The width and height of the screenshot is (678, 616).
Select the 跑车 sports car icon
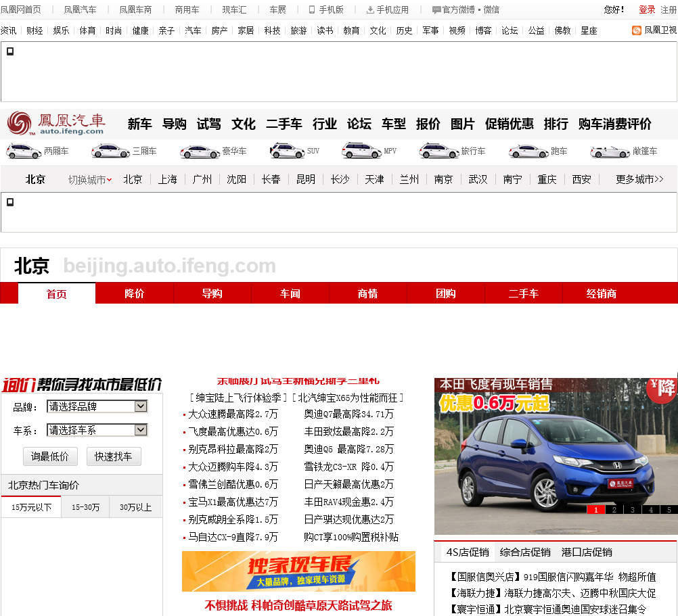[528, 151]
